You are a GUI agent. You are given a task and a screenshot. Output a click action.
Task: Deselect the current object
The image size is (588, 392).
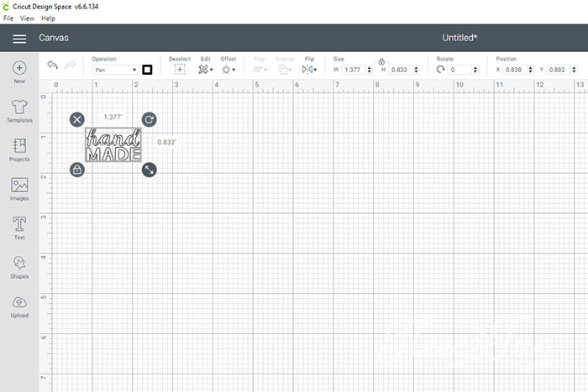pyautogui.click(x=180, y=65)
